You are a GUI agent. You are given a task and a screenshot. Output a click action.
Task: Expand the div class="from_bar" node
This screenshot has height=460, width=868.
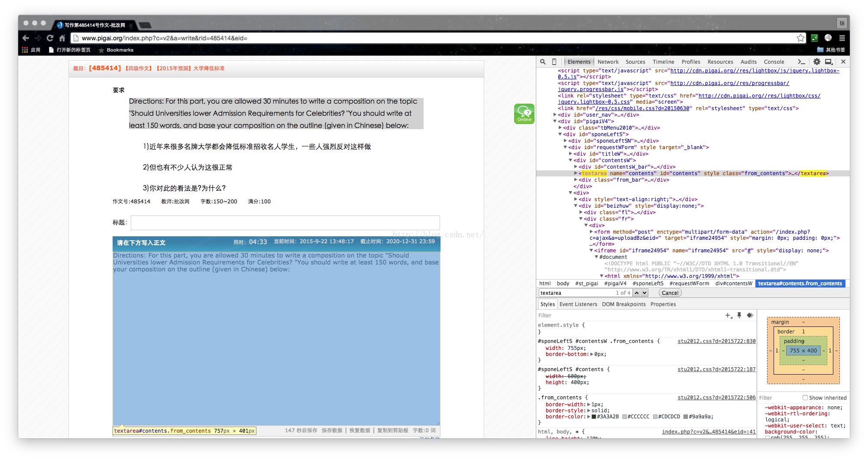click(x=576, y=180)
